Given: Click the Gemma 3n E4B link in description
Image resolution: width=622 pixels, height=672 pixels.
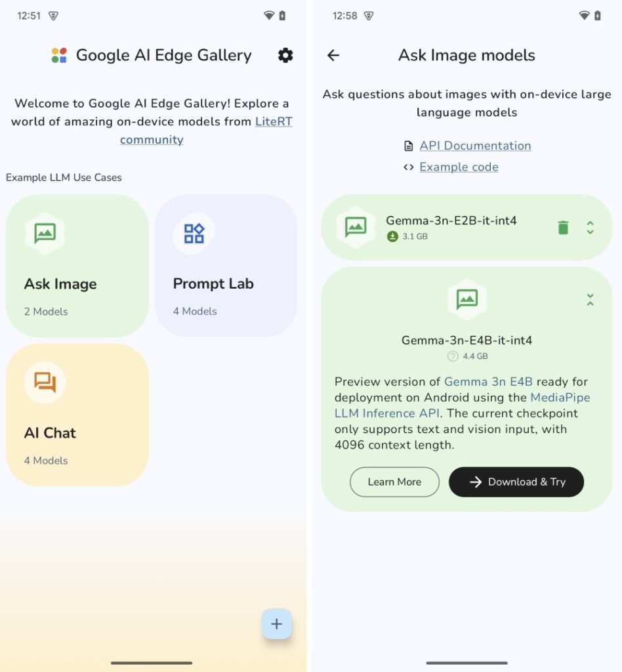Looking at the screenshot, I should point(488,381).
